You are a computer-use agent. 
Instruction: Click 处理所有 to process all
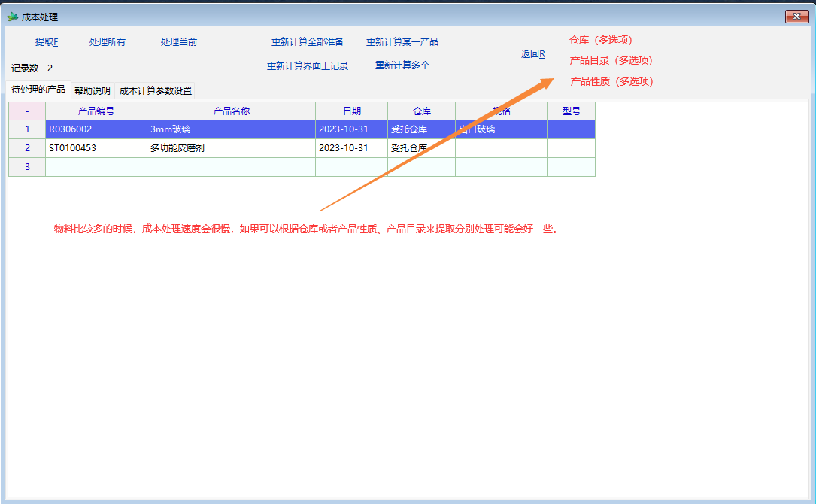pyautogui.click(x=108, y=42)
